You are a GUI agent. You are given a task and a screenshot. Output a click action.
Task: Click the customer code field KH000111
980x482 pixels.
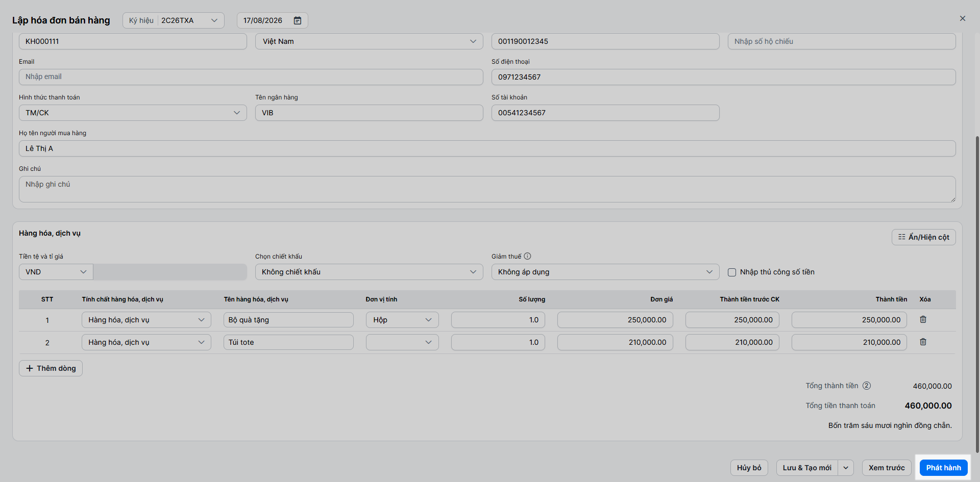(x=133, y=41)
